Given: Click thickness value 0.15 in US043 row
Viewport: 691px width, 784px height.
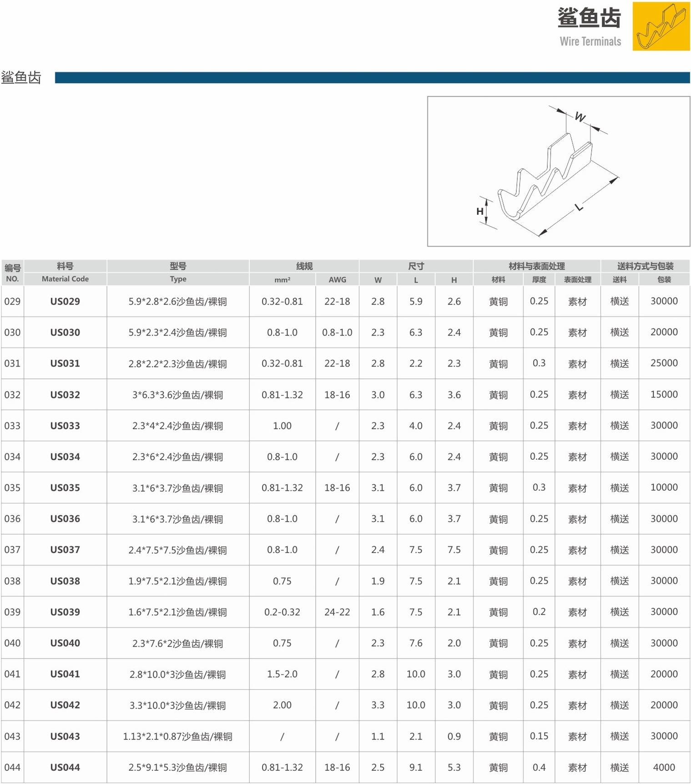Looking at the screenshot, I should pyautogui.click(x=539, y=736).
